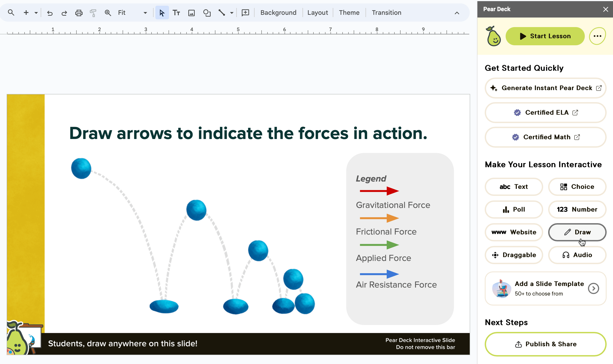The height and width of the screenshot is (364, 613).
Task: Click the Publish & Share button
Action: [545, 344]
